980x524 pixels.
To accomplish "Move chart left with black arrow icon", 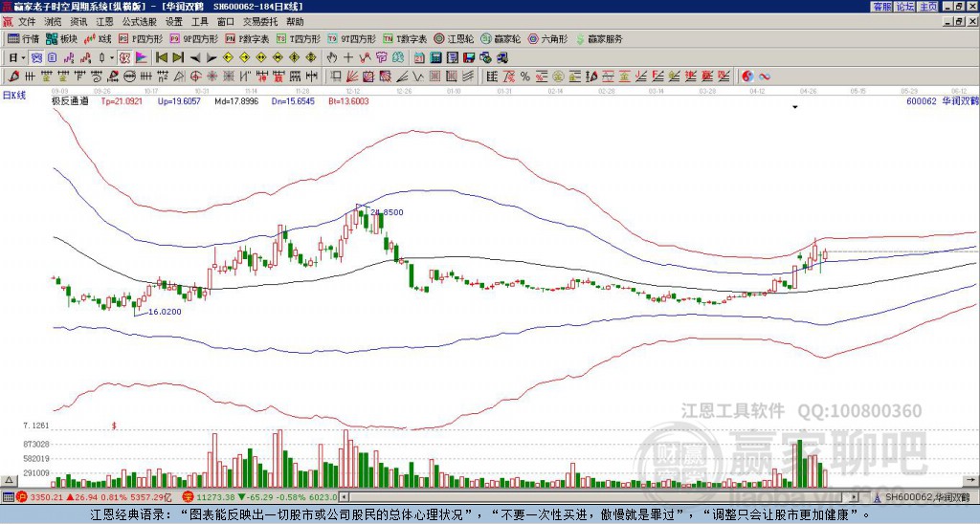I will pyautogui.click(x=195, y=57).
